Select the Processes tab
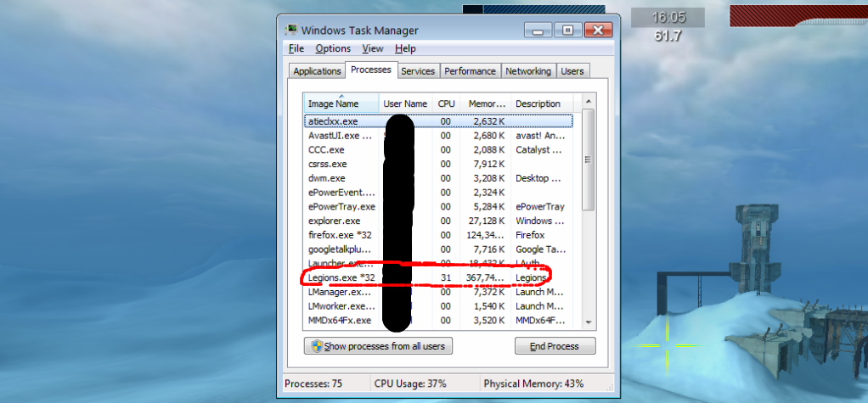Screen dimensions: 868x403 pyautogui.click(x=371, y=70)
